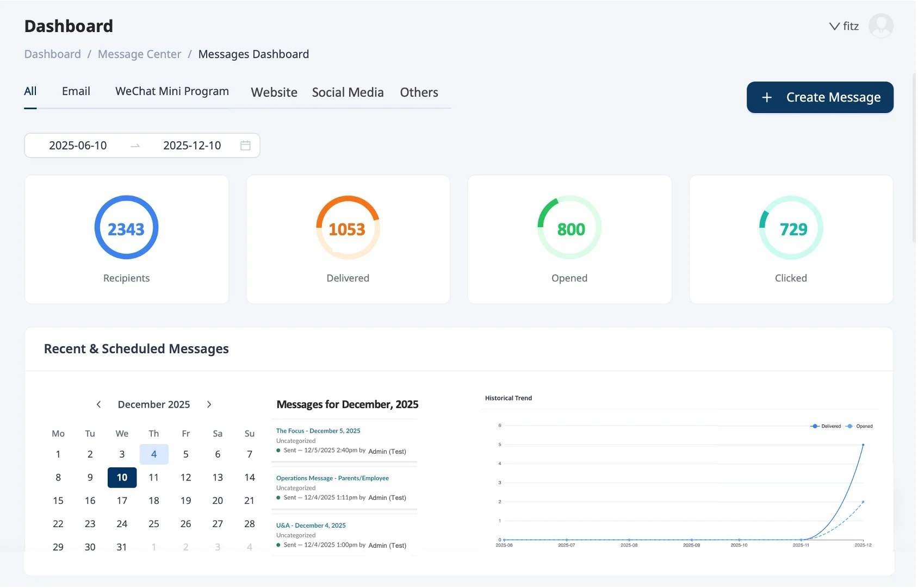
Task: Toggle Opened series in chart legend
Action: 859,427
